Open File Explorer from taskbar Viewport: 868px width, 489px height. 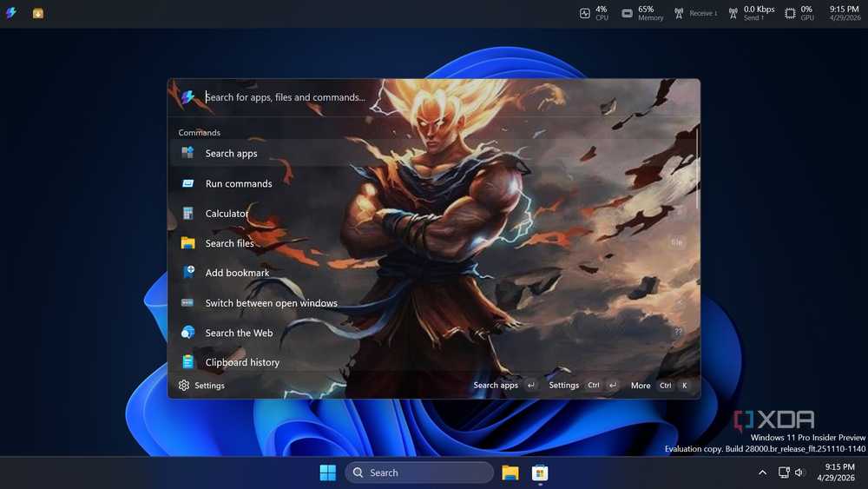pyautogui.click(x=510, y=472)
